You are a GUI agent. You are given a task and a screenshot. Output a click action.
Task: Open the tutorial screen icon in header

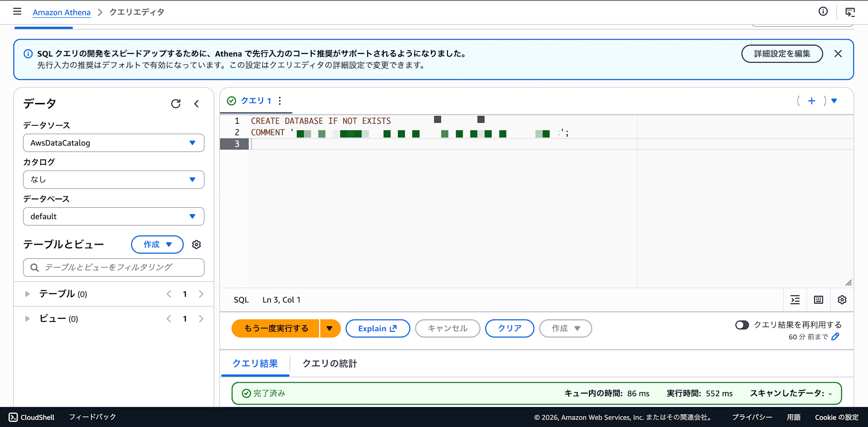point(850,12)
